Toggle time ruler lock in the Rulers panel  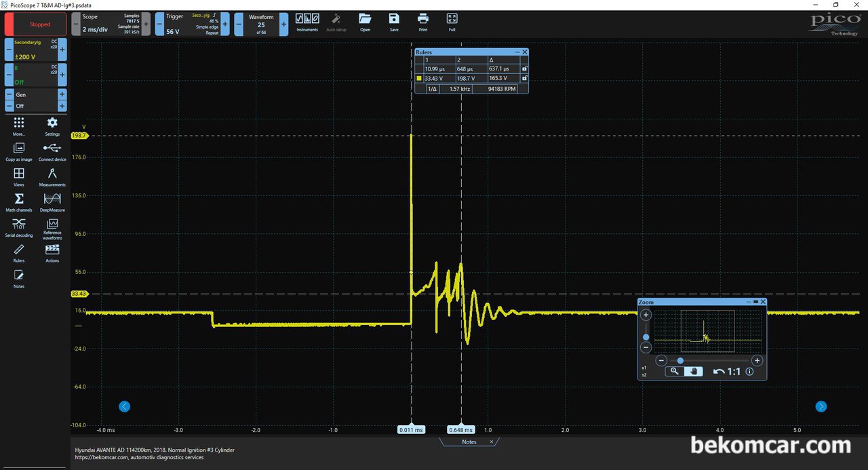click(524, 69)
